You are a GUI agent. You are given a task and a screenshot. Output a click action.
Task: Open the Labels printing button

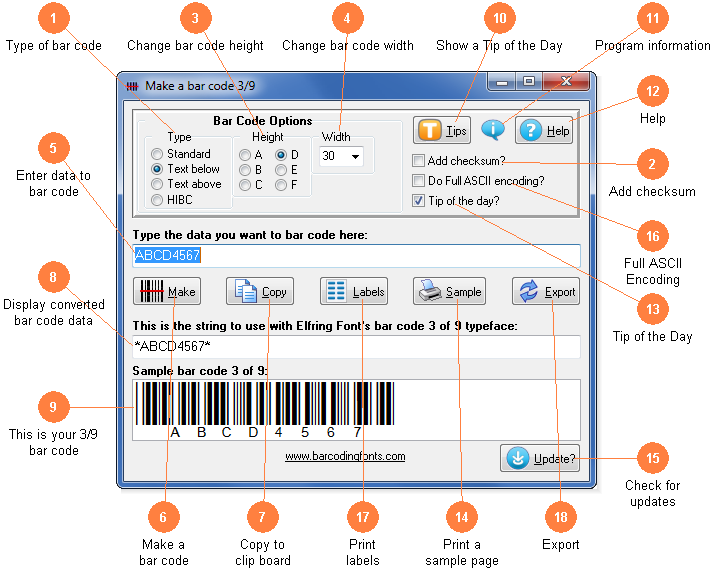pos(354,291)
